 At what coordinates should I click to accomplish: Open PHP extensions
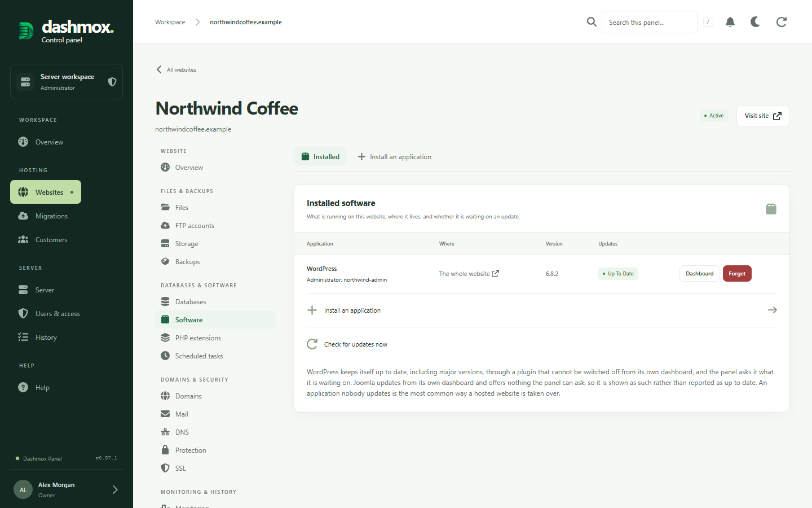(x=215, y=338)
